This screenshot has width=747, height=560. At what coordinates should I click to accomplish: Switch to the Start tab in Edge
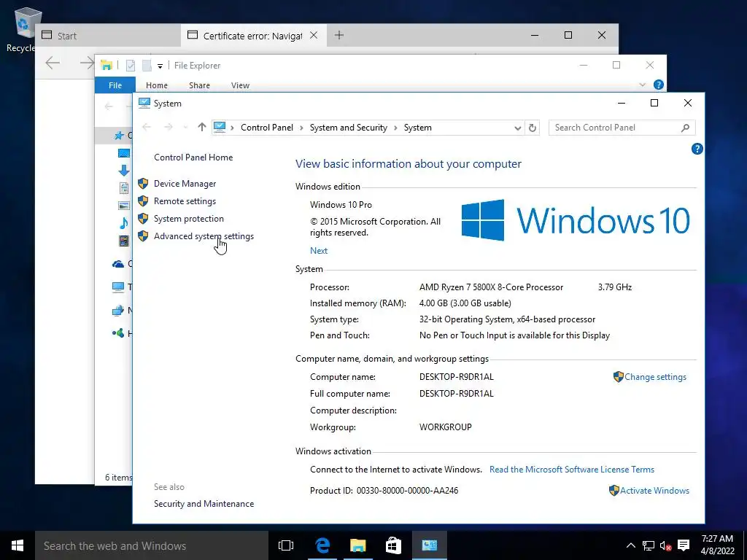108,36
